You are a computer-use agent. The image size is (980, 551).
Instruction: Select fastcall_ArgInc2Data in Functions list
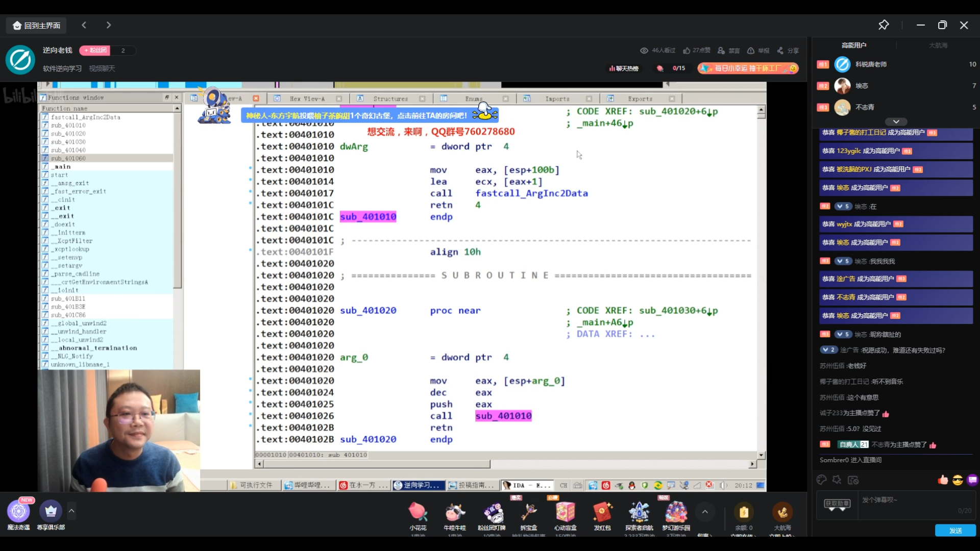tap(85, 117)
